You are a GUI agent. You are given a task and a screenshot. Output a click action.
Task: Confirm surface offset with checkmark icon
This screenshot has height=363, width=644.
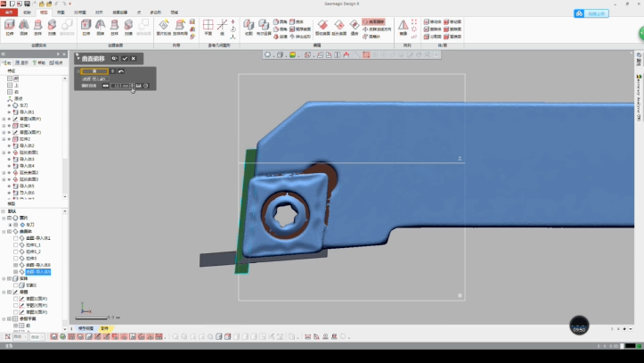(125, 59)
